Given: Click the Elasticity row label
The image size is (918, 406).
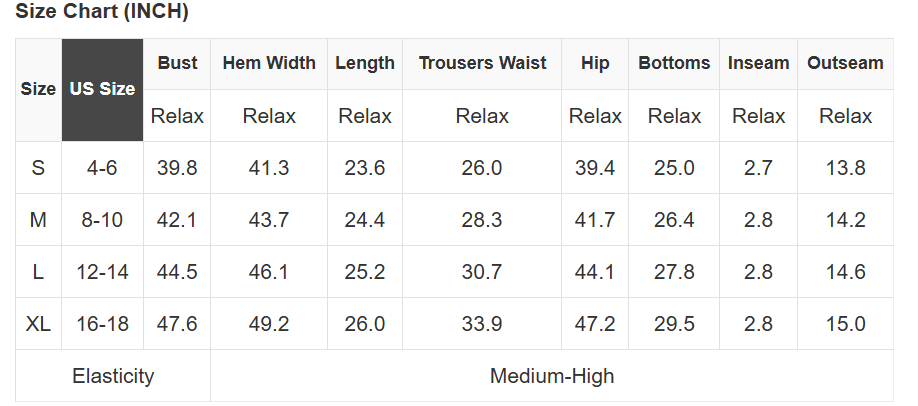Looking at the screenshot, I should (113, 376).
